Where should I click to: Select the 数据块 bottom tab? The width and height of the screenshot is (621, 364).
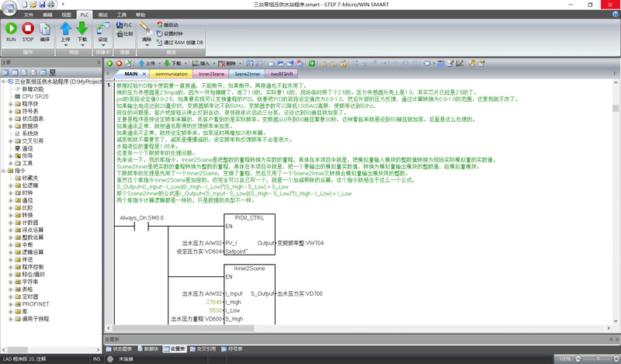[x=148, y=349]
